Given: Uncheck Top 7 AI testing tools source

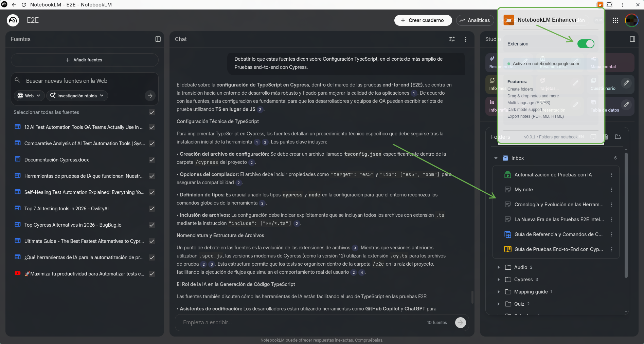Looking at the screenshot, I should 152,209.
